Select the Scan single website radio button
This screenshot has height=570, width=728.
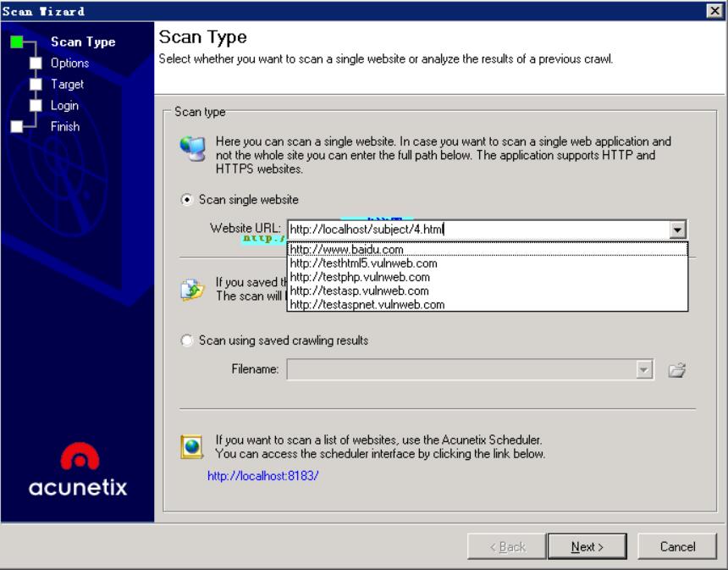(x=186, y=200)
